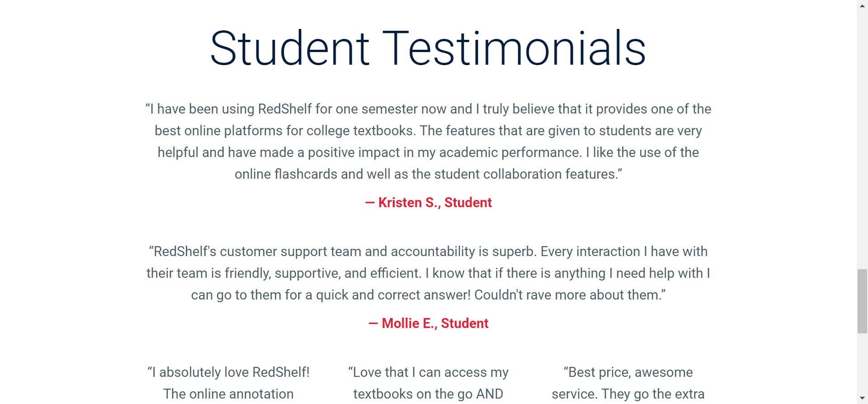Click the Mollie E., Student attribution
The width and height of the screenshot is (868, 404).
(x=428, y=323)
